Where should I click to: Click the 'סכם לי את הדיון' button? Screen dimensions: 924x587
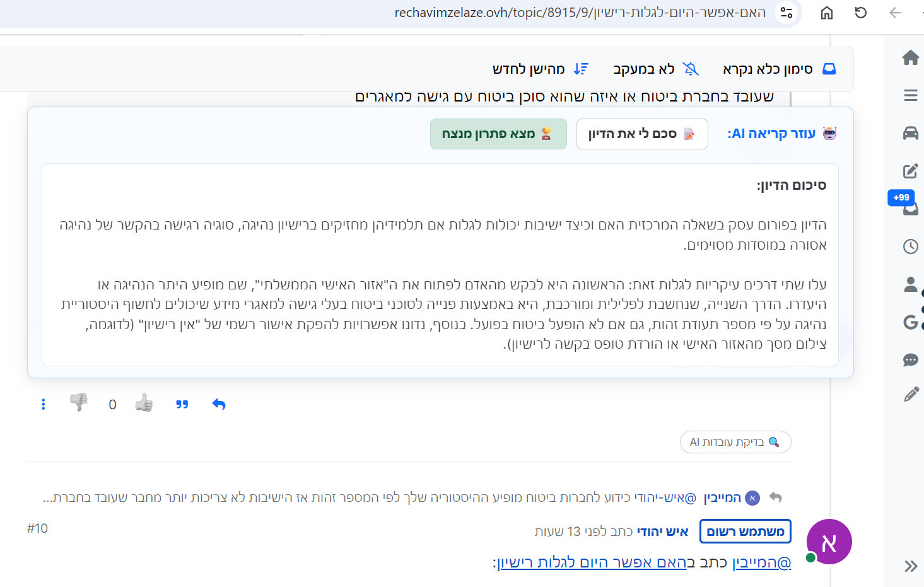coord(641,134)
